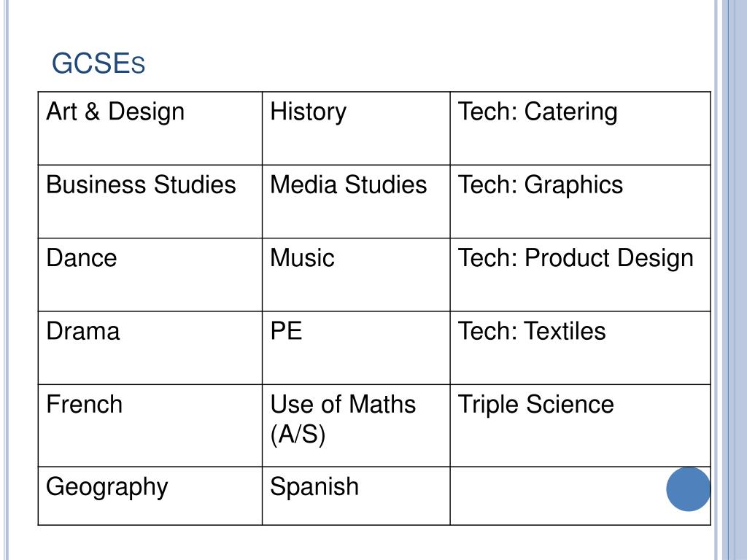This screenshot has height=560, width=747.
Task: Click the blue circle shape
Action: click(688, 489)
